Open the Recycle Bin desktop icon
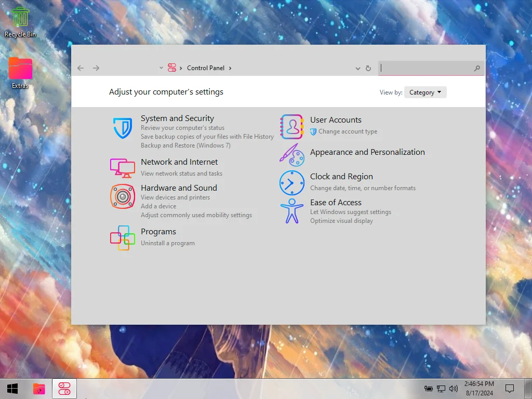Viewport: 532px width, 399px height. click(x=20, y=22)
